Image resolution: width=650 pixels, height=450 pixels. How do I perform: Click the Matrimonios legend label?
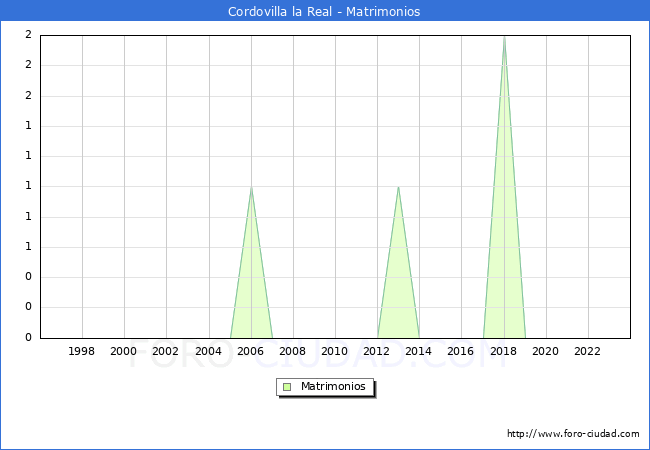[334, 387]
